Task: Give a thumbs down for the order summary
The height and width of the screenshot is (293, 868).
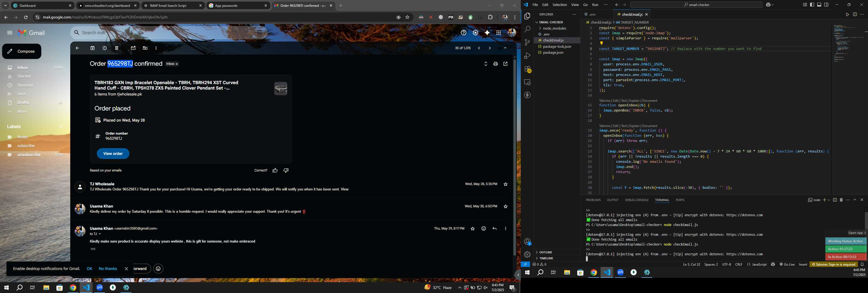Action: [286, 171]
